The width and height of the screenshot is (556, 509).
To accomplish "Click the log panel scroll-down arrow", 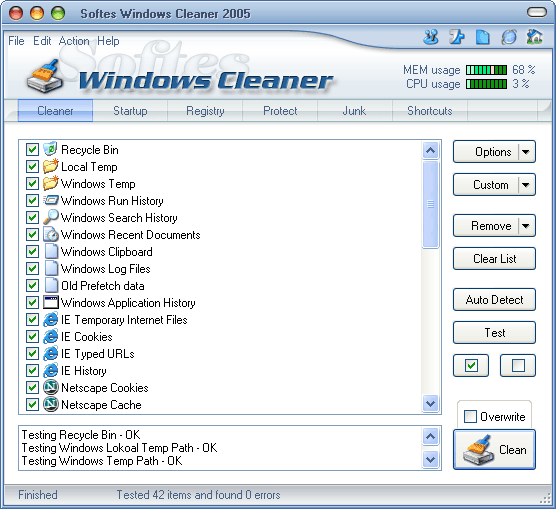I will pos(430,460).
